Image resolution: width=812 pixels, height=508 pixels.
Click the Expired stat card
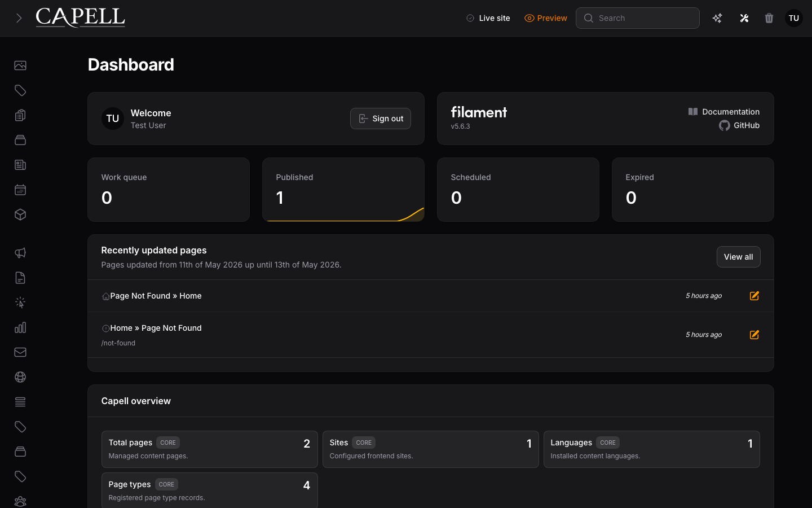(x=693, y=190)
